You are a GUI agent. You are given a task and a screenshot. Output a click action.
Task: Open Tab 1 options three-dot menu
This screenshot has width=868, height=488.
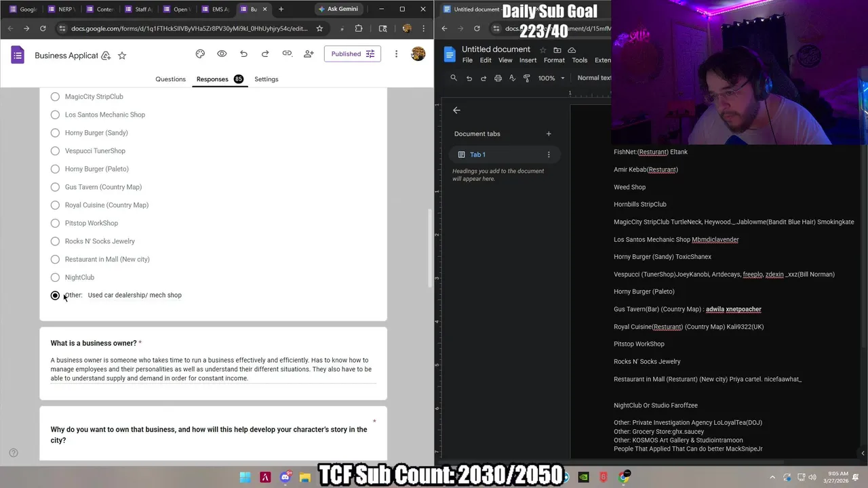click(x=549, y=155)
